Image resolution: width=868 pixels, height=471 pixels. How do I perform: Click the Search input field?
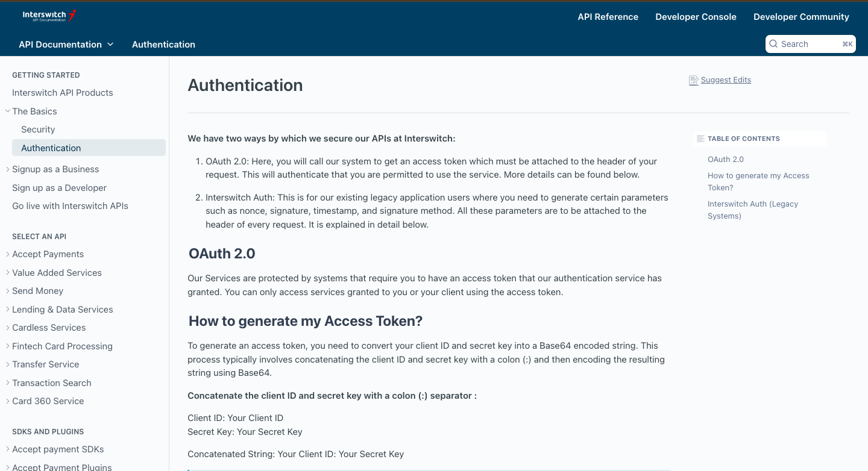811,44
